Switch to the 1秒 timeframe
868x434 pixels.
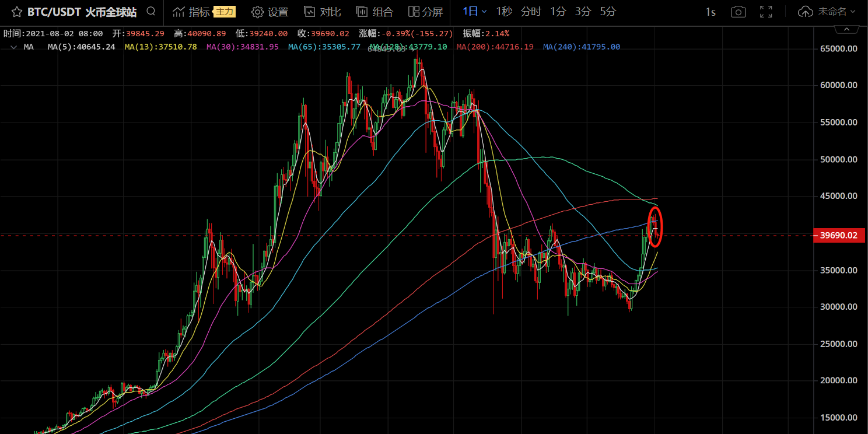click(x=504, y=11)
